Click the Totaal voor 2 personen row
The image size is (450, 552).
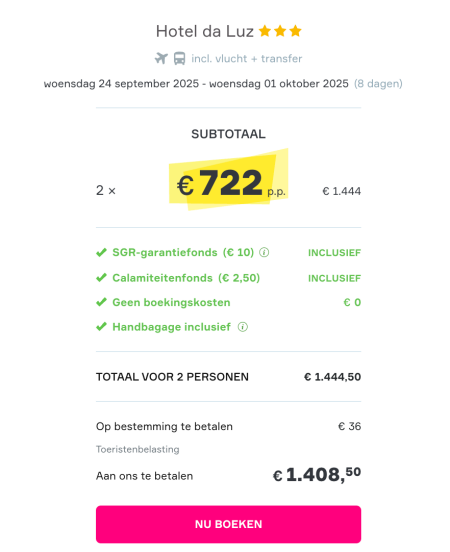pyautogui.click(x=229, y=377)
